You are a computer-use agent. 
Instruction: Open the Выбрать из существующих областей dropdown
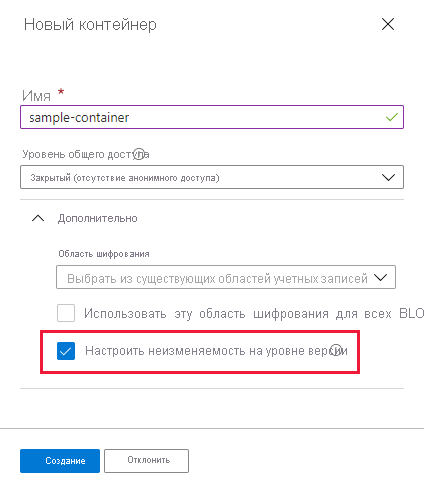(x=226, y=277)
